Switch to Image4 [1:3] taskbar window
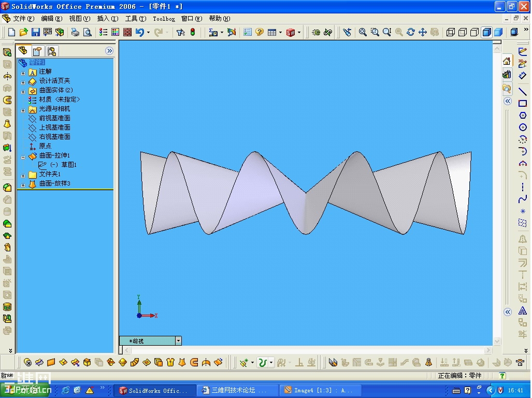 click(x=321, y=390)
